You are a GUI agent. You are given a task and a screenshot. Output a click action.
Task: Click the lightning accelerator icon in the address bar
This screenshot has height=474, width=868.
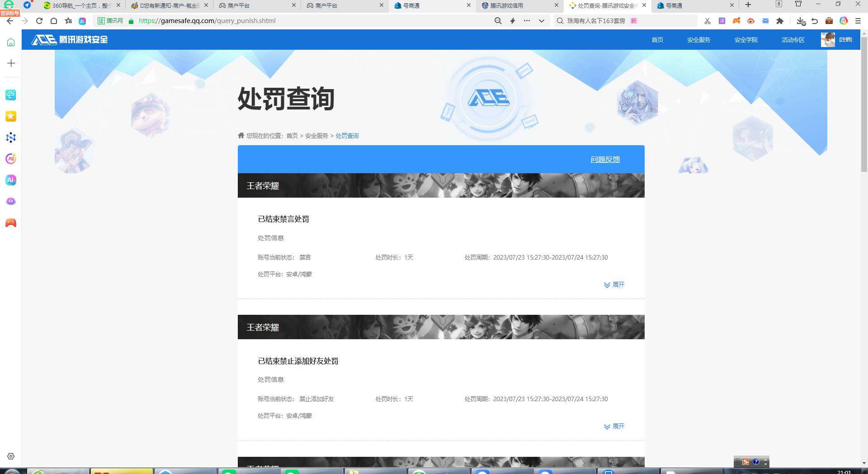(x=512, y=21)
